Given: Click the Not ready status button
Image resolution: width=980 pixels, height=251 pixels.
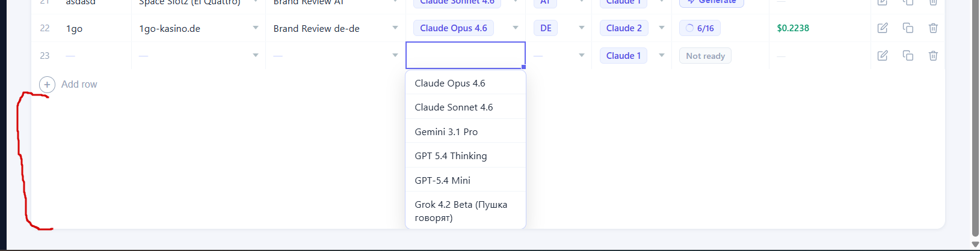Looking at the screenshot, I should 705,56.
